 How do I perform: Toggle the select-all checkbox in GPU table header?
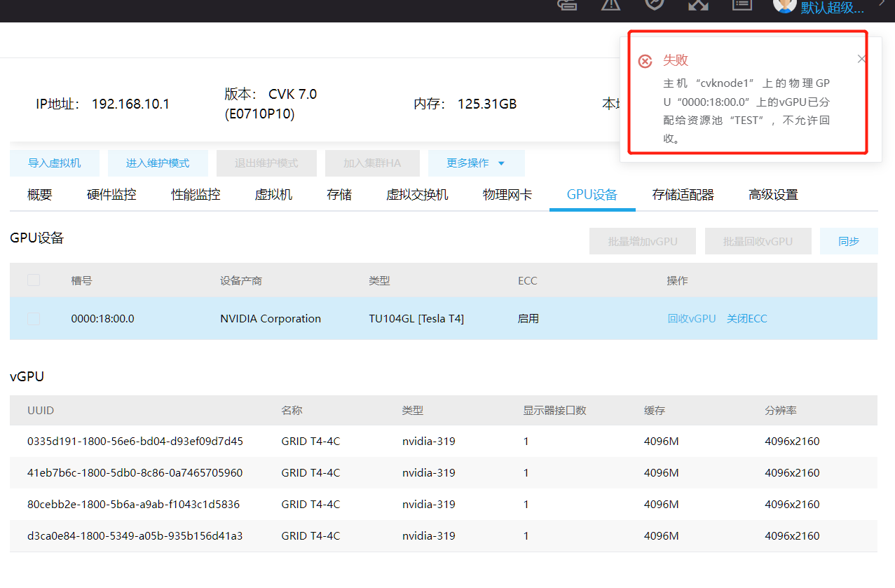(34, 280)
